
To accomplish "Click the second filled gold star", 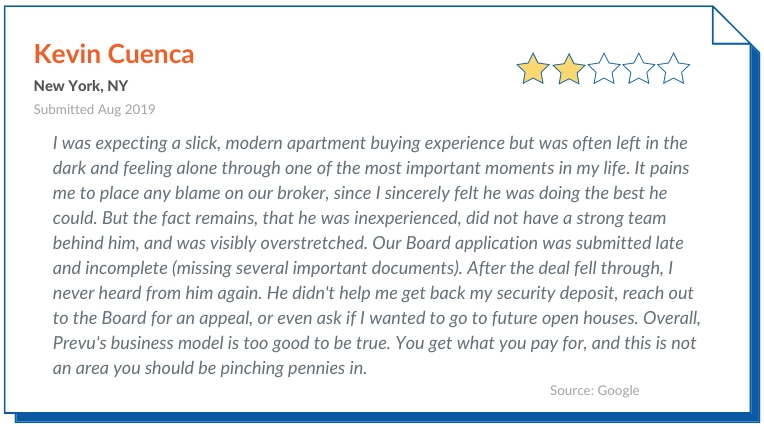I will point(568,71).
